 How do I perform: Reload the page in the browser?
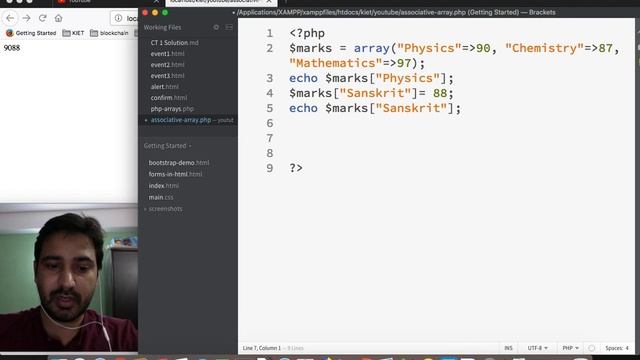click(x=42, y=18)
